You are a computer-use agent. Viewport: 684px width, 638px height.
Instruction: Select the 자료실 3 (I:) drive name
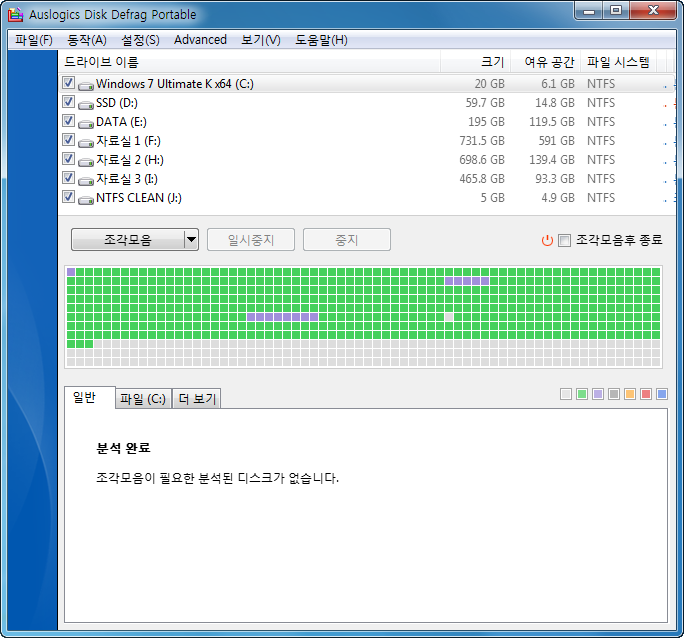click(x=127, y=179)
